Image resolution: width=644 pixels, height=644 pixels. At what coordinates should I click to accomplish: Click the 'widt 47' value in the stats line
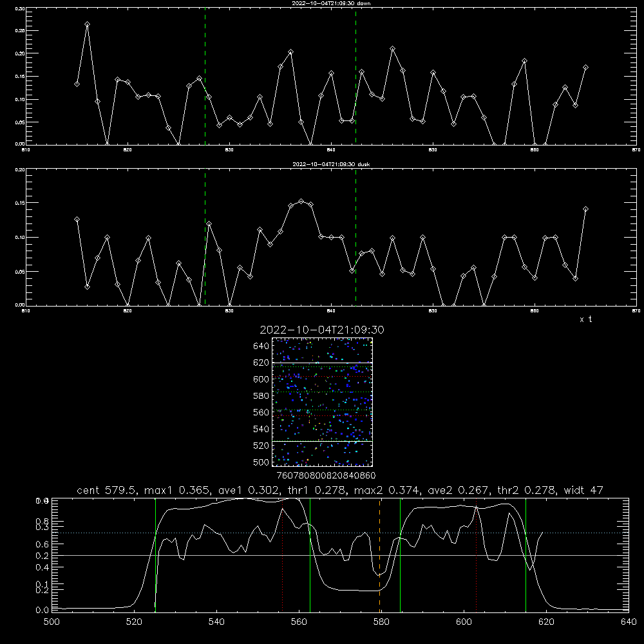coord(583,490)
